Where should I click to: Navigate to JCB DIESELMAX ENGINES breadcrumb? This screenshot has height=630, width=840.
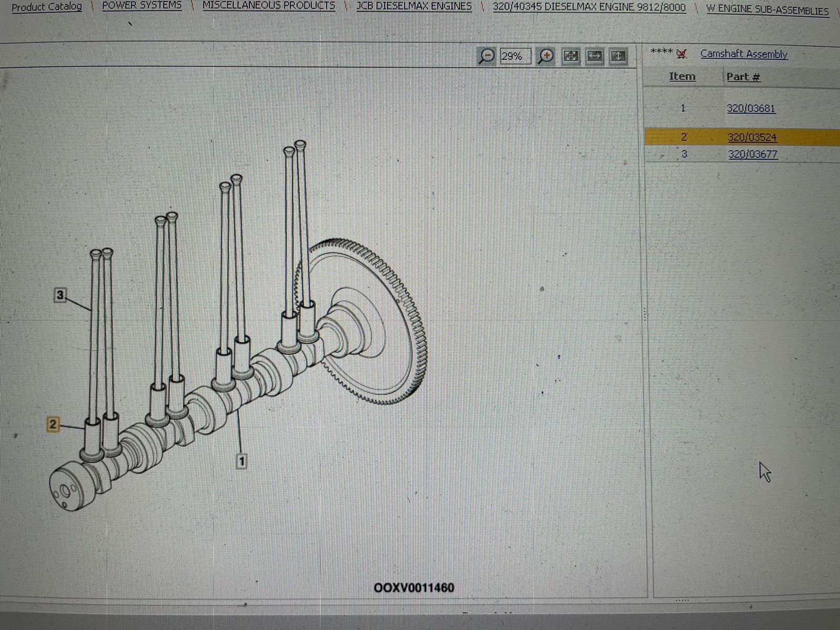click(x=414, y=6)
